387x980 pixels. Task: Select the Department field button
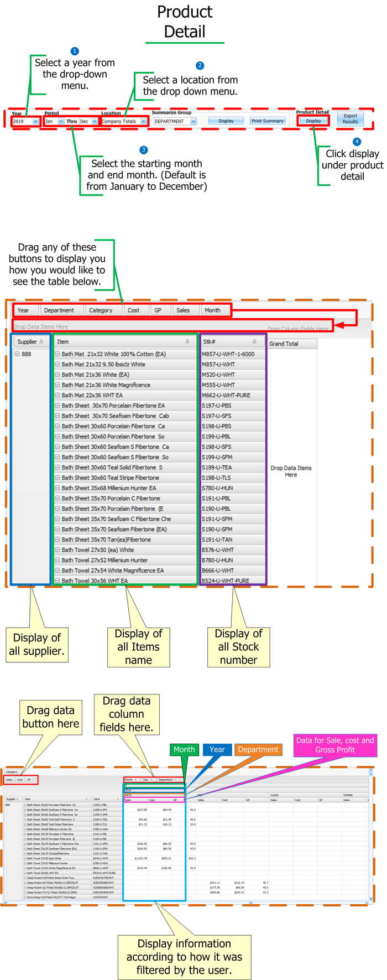coord(59,310)
